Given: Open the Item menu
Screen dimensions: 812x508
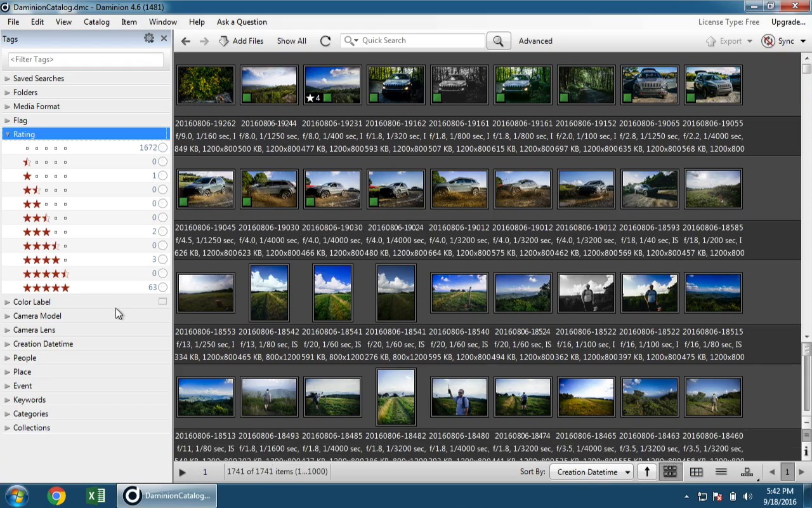Looking at the screenshot, I should 129,22.
